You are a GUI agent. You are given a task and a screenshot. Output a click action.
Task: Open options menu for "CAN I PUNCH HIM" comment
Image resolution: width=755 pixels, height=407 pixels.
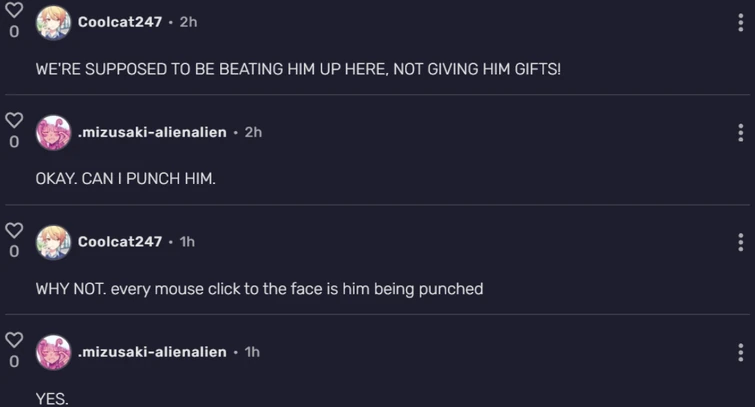tap(740, 132)
